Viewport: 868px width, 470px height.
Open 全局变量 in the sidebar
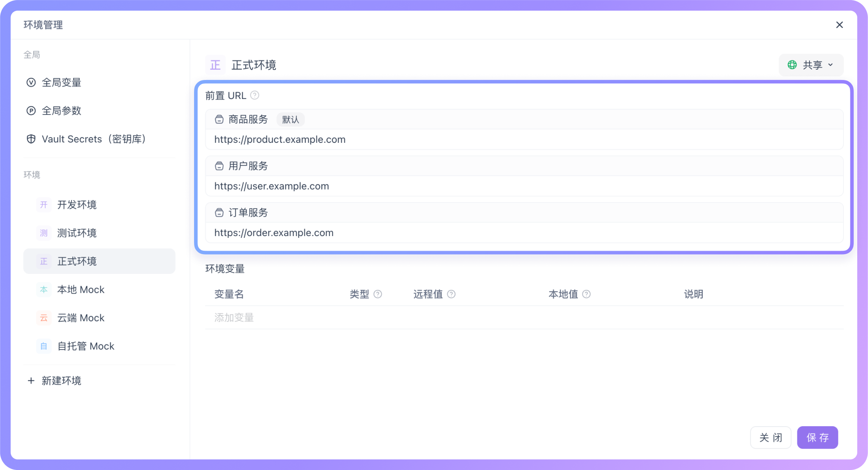coord(99,83)
